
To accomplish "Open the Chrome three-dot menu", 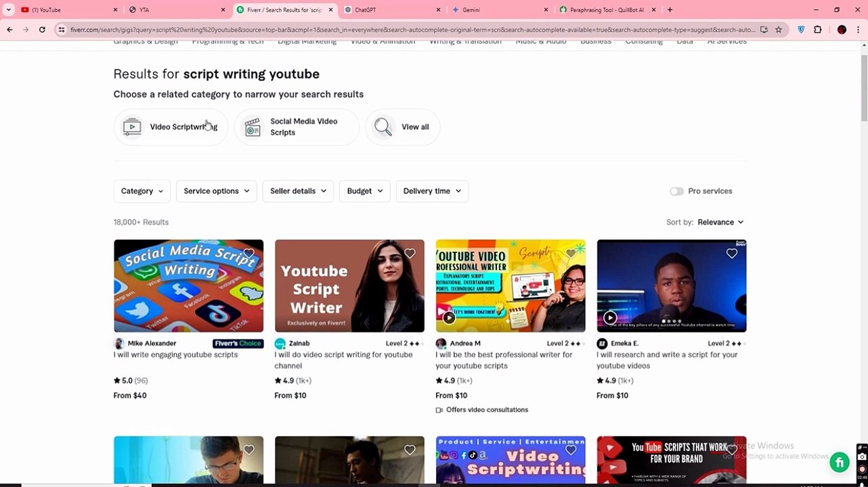I will (858, 30).
